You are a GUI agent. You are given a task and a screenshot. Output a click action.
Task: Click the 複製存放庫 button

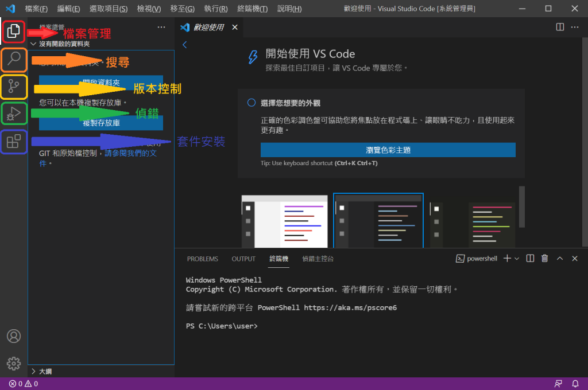coord(101,123)
